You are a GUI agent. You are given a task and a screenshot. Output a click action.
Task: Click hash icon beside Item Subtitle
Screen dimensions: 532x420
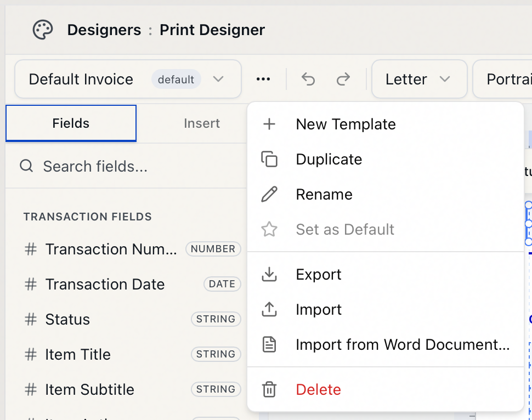tap(31, 389)
